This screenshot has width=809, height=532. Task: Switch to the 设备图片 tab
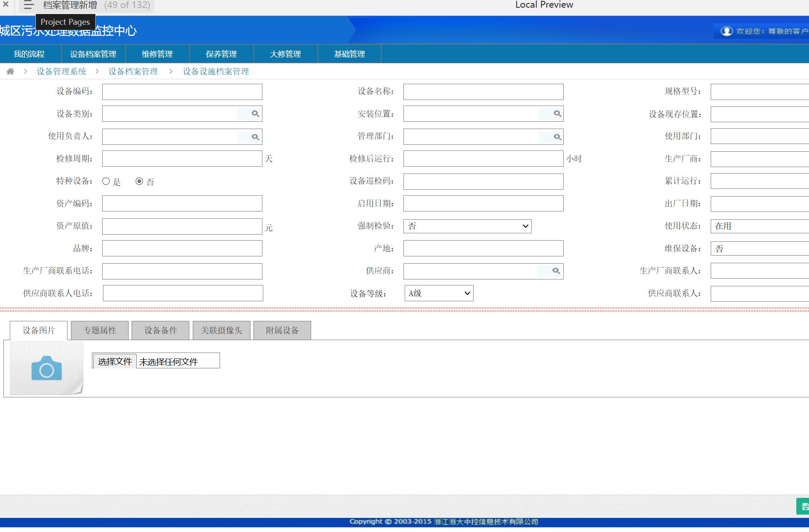pos(38,330)
